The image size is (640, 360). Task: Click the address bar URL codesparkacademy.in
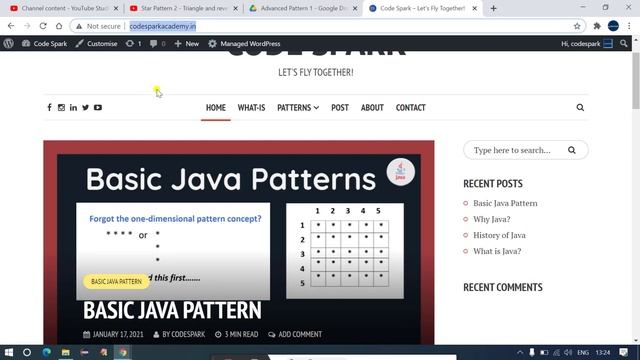pyautogui.click(x=163, y=26)
